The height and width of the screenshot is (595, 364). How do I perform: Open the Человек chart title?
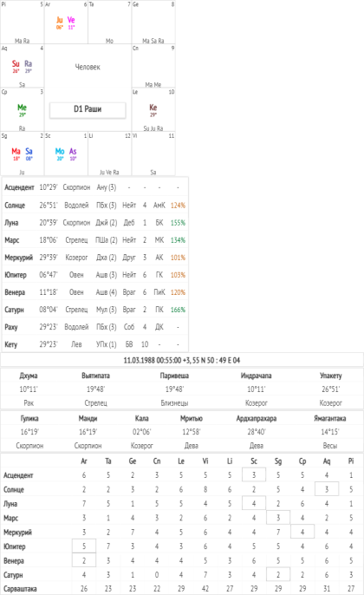click(x=88, y=67)
